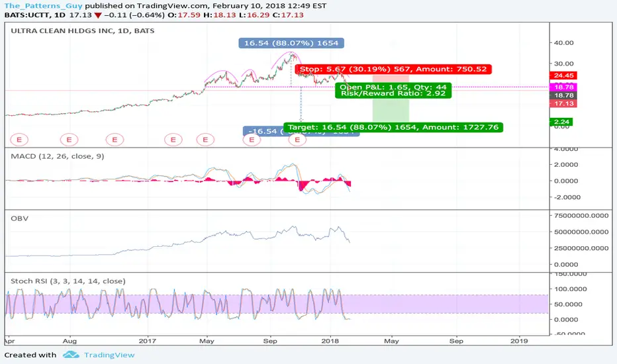Click the Sep label left of 2018
Viewport: 617px width, 364px height.
270,341
